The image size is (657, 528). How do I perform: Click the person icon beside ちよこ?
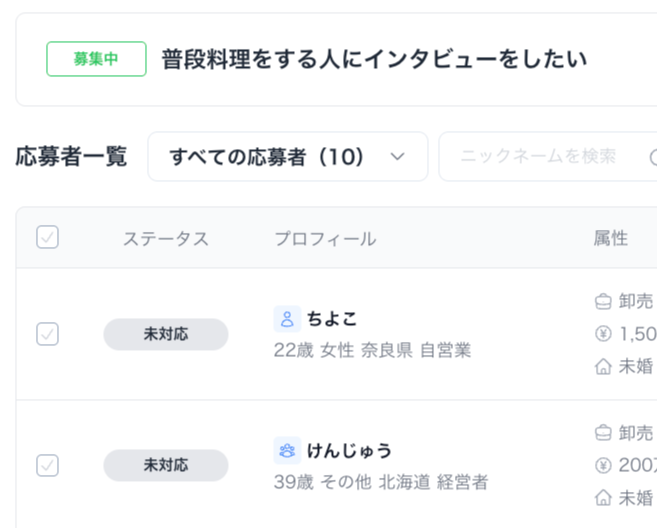click(x=287, y=319)
